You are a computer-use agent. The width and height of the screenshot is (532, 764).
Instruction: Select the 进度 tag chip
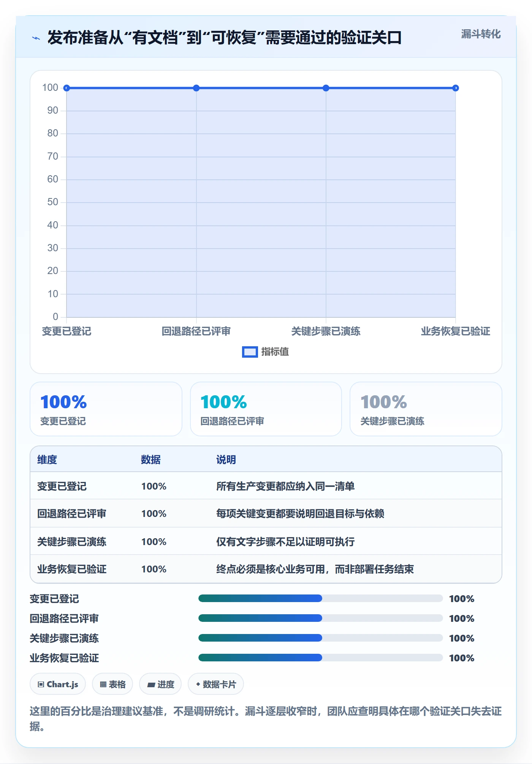point(160,684)
